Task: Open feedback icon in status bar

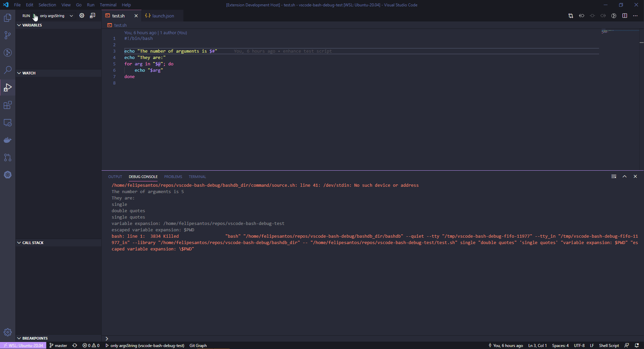Action: click(x=627, y=345)
